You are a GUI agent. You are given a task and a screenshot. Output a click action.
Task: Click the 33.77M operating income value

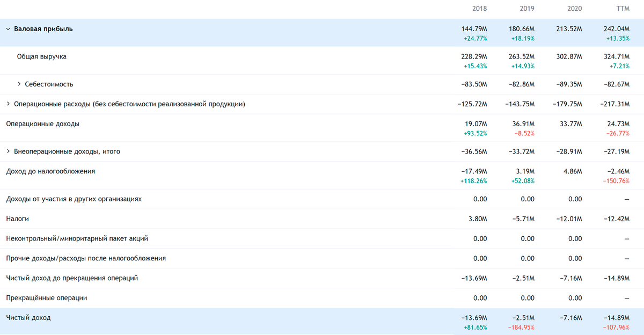[x=571, y=124]
